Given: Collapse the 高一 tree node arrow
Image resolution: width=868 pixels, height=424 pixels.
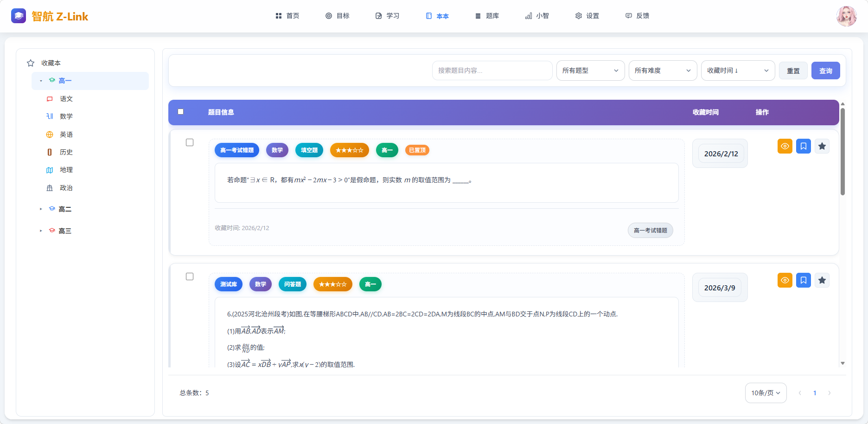Looking at the screenshot, I should pos(41,81).
